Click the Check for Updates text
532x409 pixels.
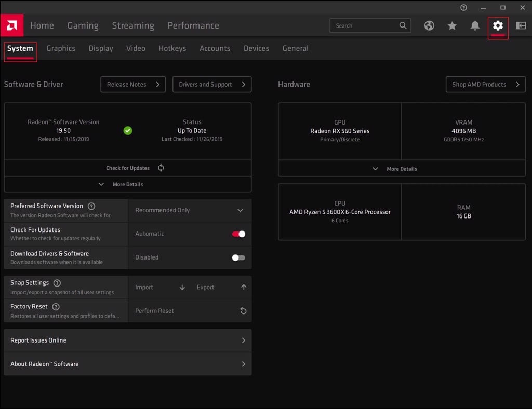coord(128,168)
